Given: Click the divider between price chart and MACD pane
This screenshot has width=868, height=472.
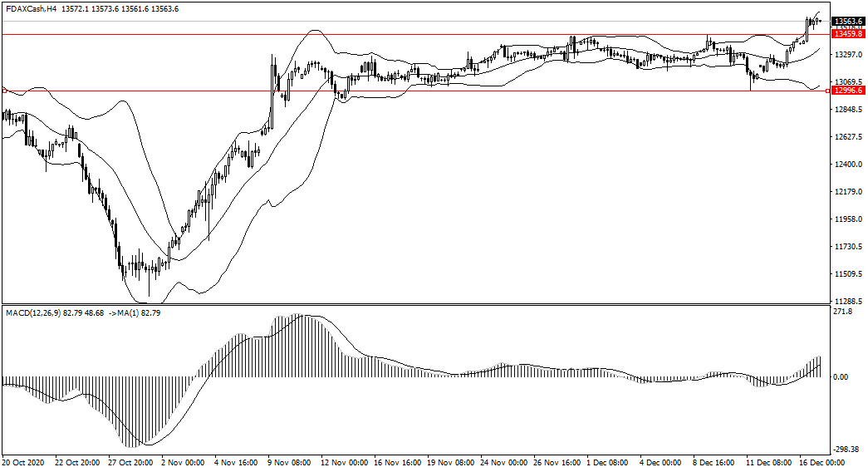Looking at the screenshot, I should click(x=415, y=304).
